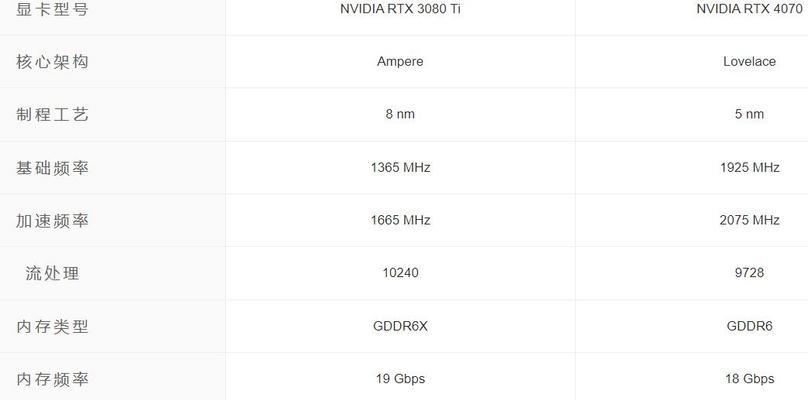Click the 流处理 row label

point(52,273)
